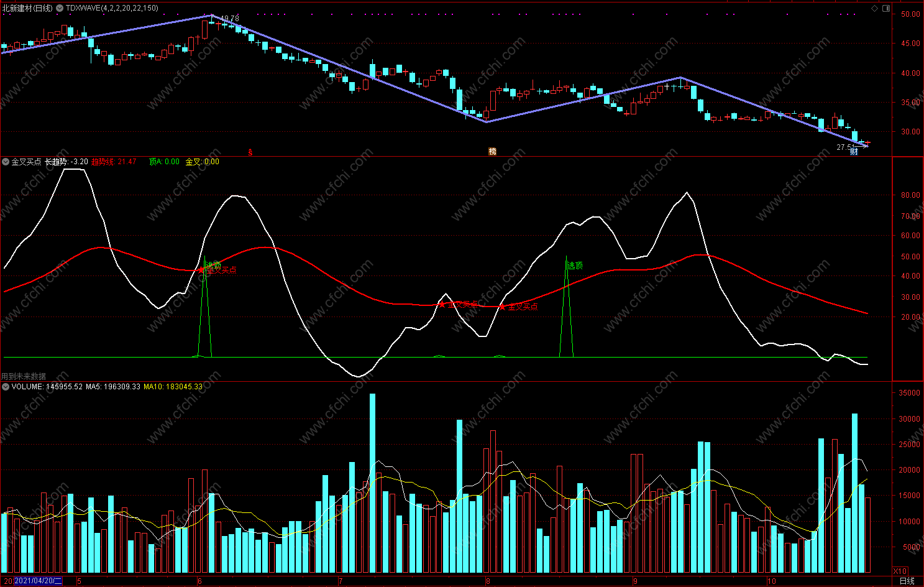This screenshot has height=587, width=924.
Task: Open the VOLUME indicator dropdown arrow
Action: coord(6,387)
